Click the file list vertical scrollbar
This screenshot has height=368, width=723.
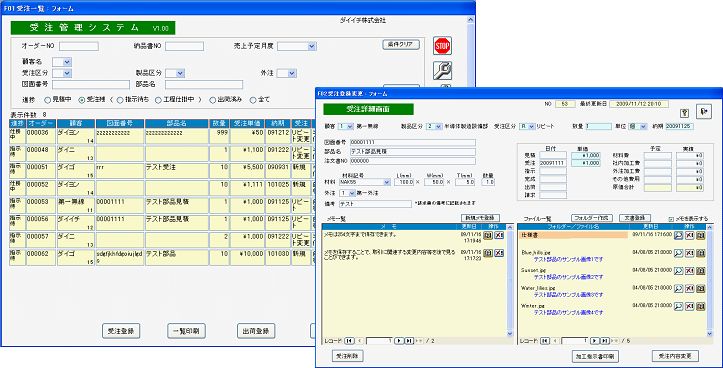[x=710, y=280]
